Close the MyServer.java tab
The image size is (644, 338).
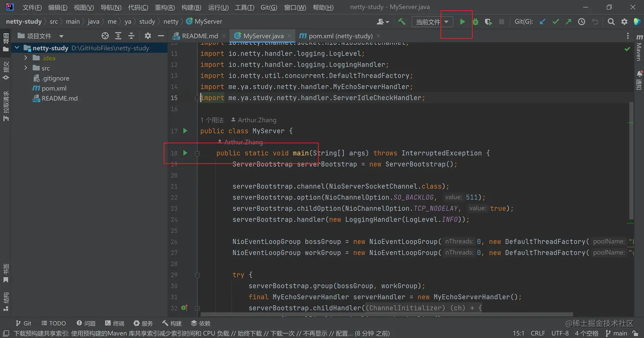coord(289,36)
